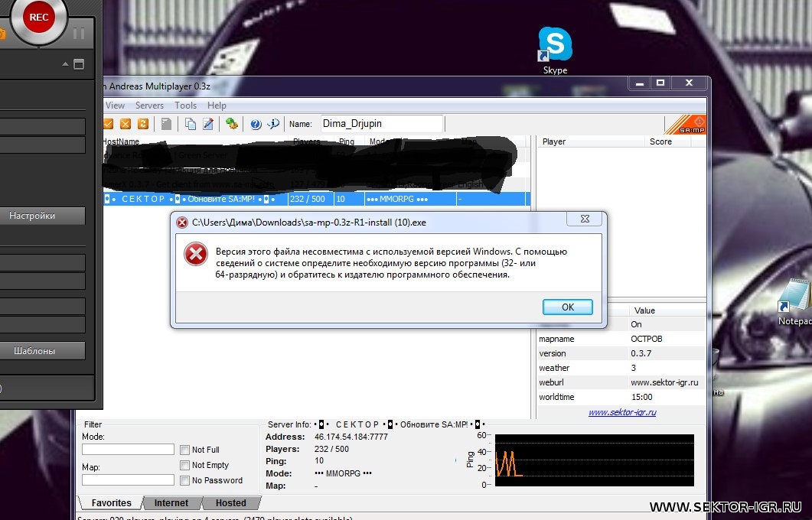Switch to the Hosted tab

click(231, 503)
